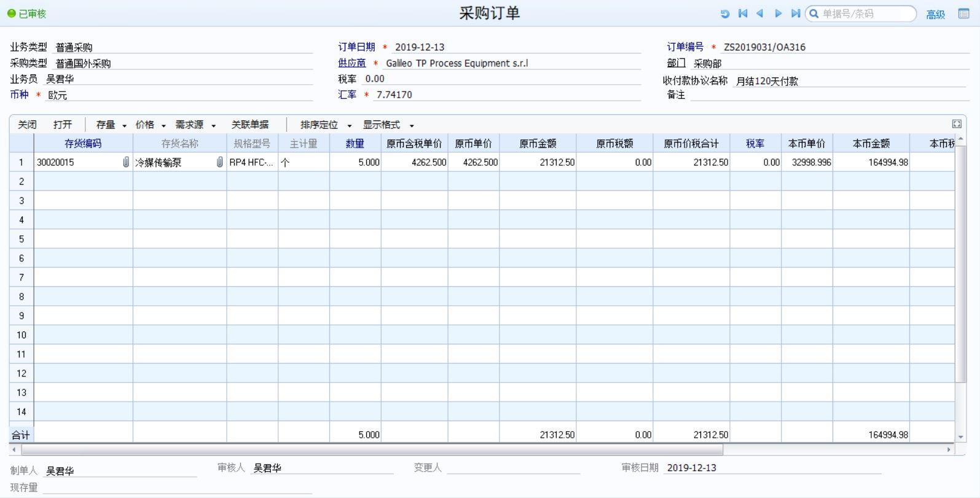
Task: Click the 存货名称 column header
Action: pos(179,144)
